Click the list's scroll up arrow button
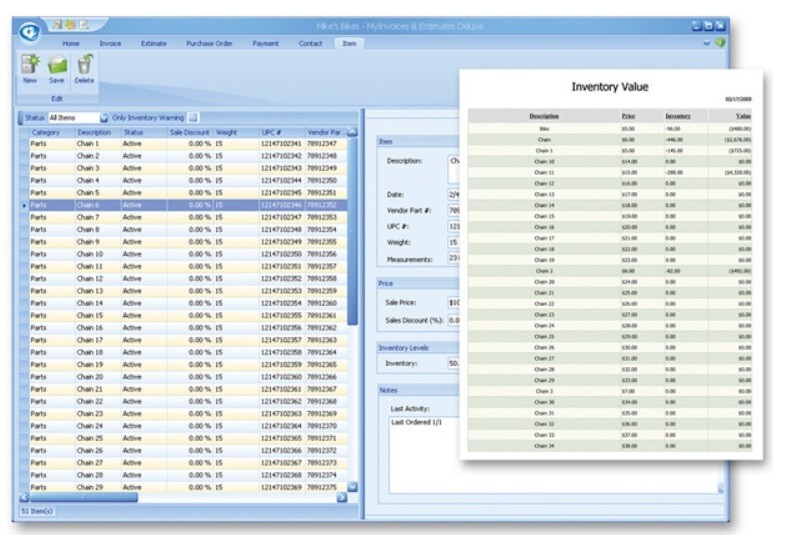The image size is (786, 560). 352,132
